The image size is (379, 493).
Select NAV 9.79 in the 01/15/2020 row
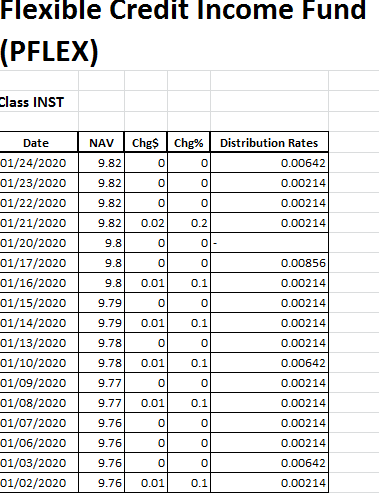pyautogui.click(x=101, y=303)
